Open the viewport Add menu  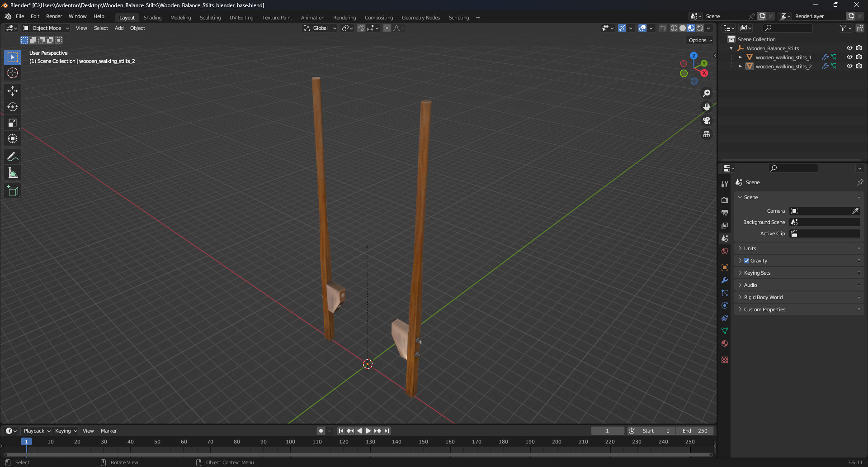coord(119,28)
